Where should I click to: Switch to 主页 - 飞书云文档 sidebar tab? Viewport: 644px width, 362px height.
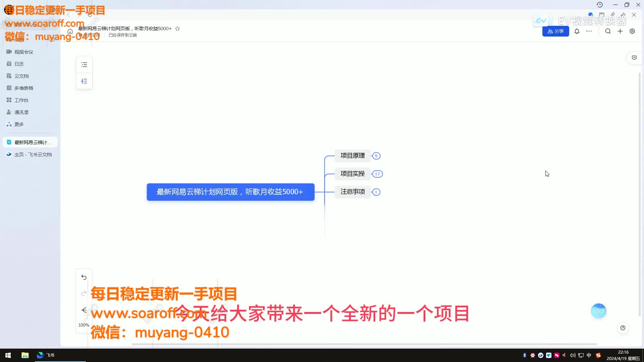tap(30, 155)
